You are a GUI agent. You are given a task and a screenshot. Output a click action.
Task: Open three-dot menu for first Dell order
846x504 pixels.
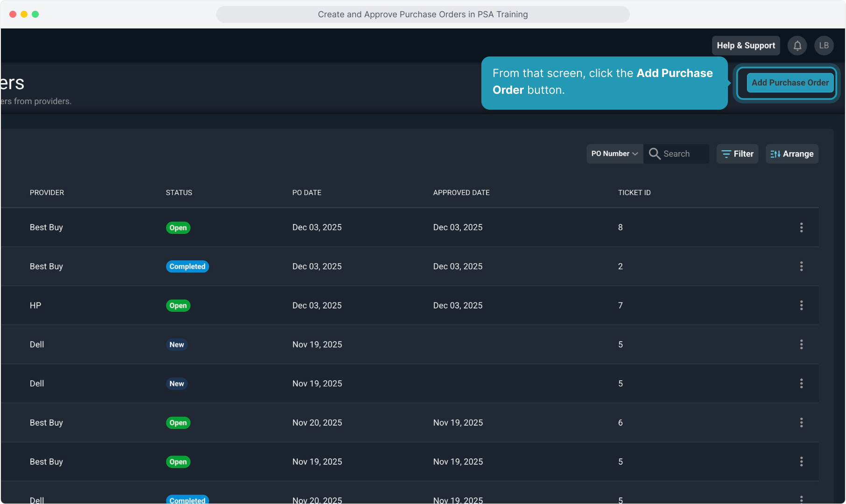click(801, 344)
